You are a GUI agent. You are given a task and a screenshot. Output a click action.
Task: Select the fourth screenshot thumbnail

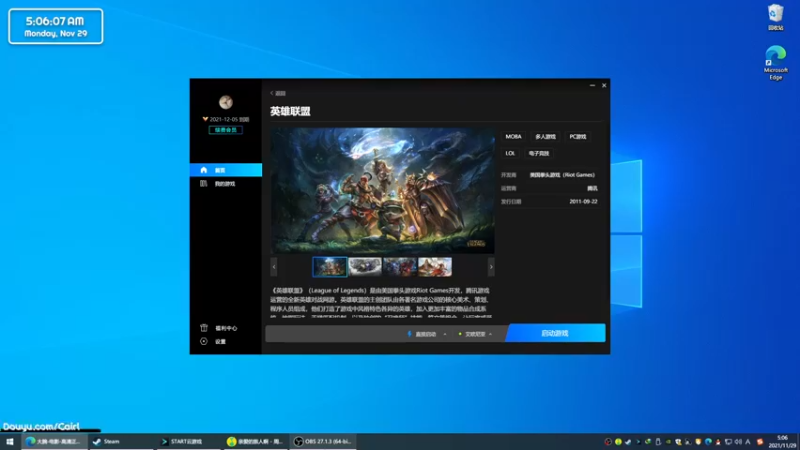[435, 267]
